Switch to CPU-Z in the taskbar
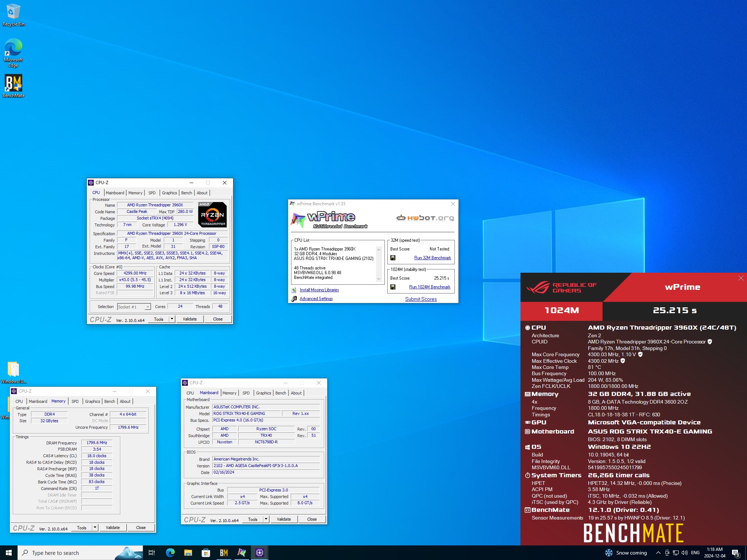This screenshot has height=560, width=747. pyautogui.click(x=260, y=553)
